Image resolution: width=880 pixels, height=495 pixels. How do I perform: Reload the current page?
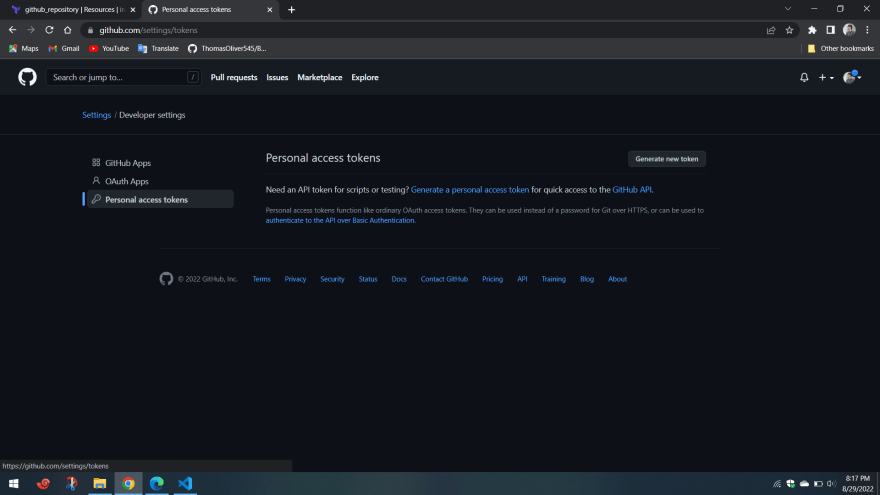pos(49,30)
